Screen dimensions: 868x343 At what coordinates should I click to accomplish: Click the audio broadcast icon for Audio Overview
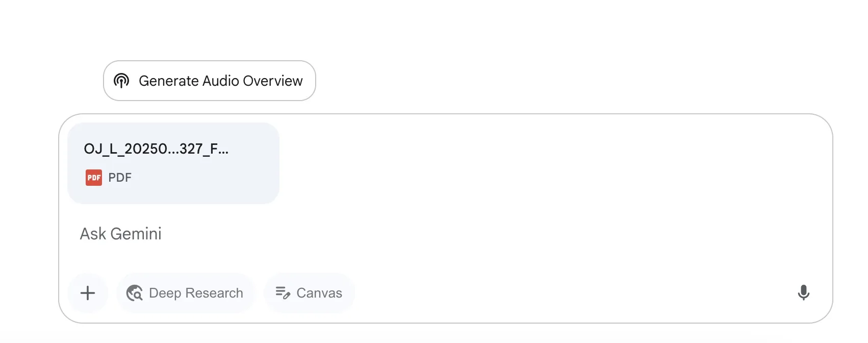click(121, 81)
